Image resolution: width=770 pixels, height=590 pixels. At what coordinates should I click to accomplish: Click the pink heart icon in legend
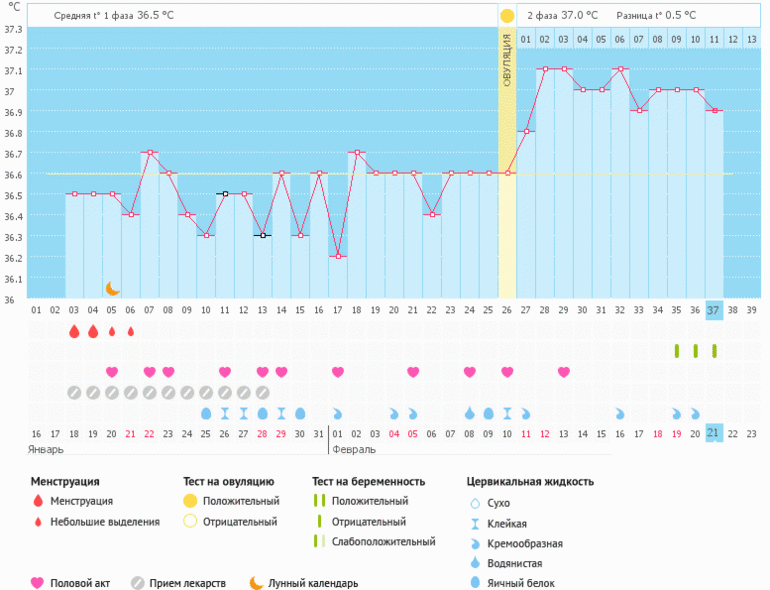38,583
